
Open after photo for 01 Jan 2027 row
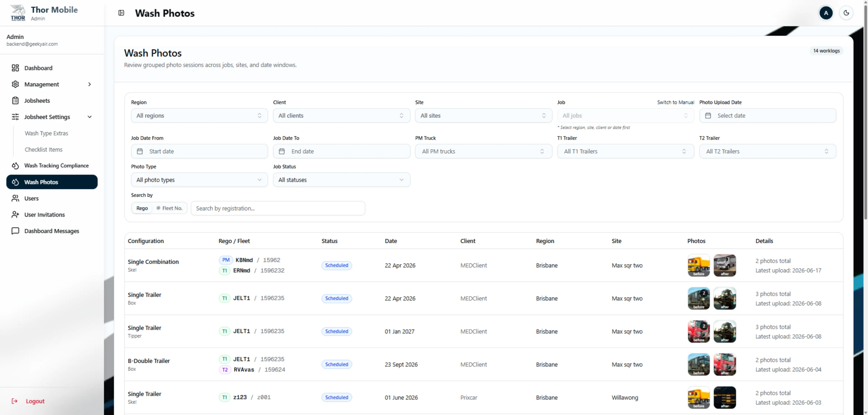point(724,331)
